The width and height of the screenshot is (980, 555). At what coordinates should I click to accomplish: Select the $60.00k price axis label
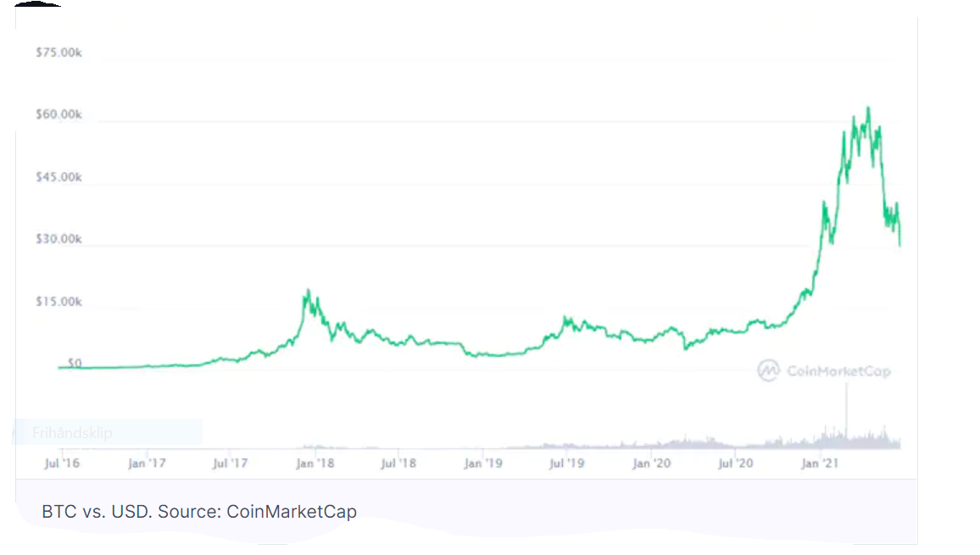click(58, 114)
